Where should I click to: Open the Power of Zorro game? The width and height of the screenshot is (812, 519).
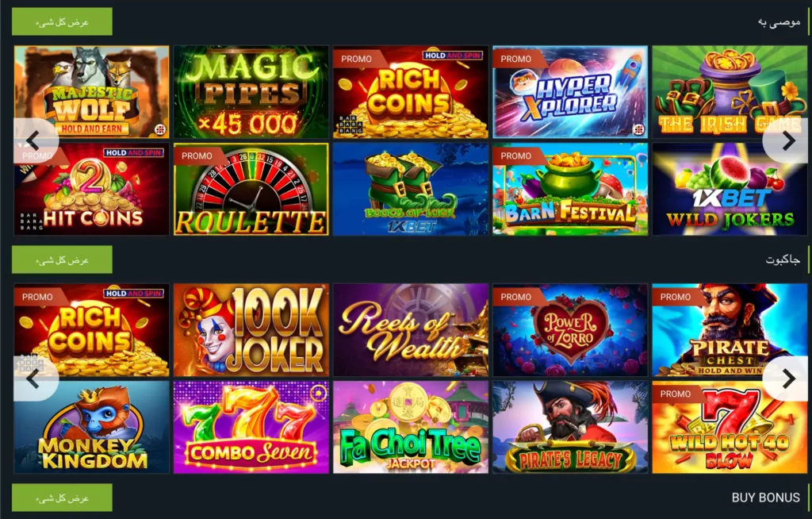pos(570,330)
